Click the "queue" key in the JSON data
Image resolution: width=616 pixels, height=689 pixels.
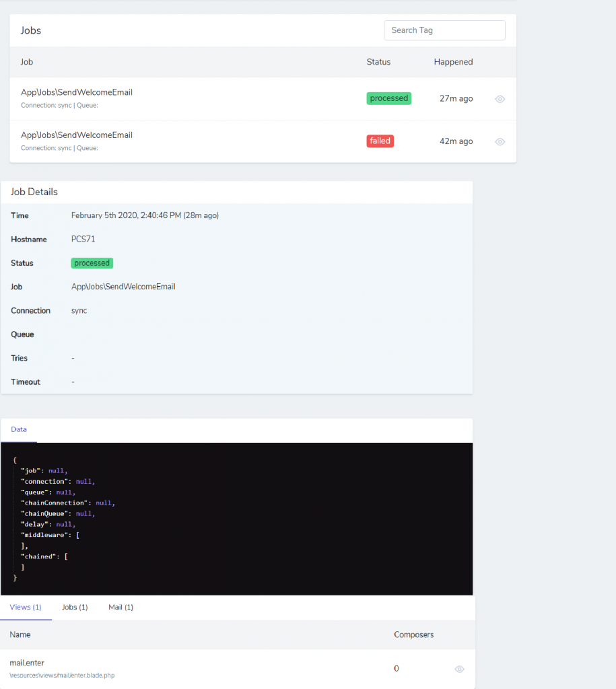36,492
